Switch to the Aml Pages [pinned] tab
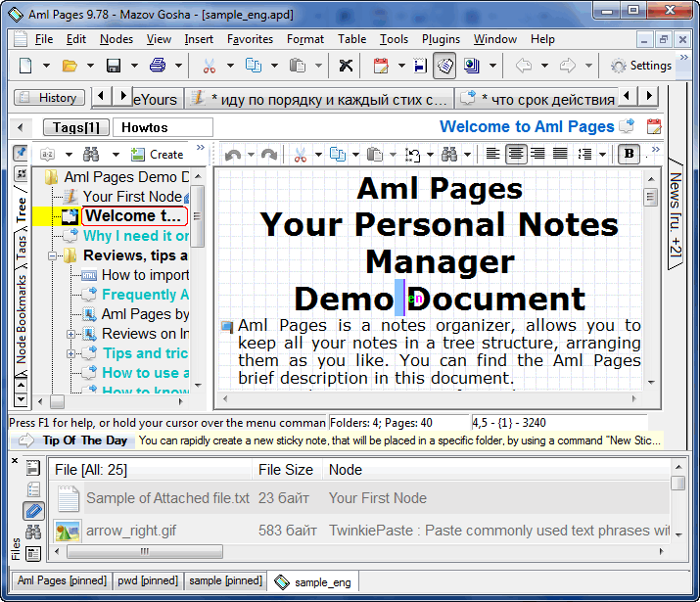This screenshot has width=700, height=602. [62, 580]
